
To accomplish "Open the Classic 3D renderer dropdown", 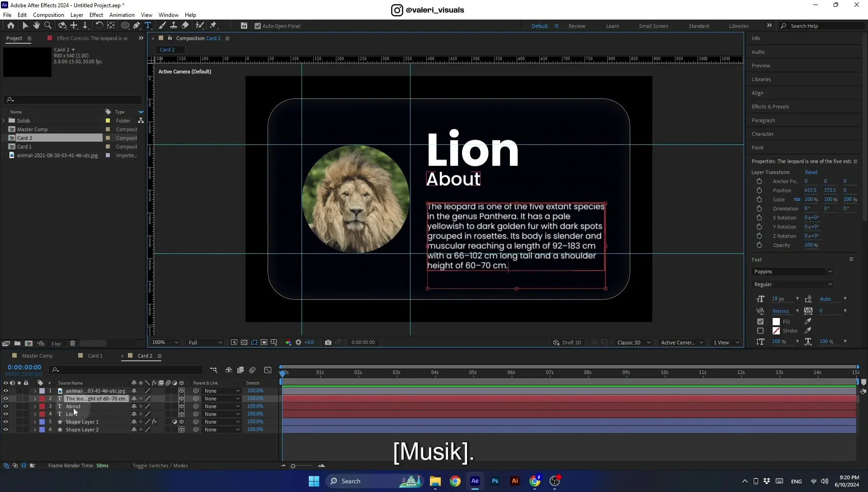I will pyautogui.click(x=634, y=342).
